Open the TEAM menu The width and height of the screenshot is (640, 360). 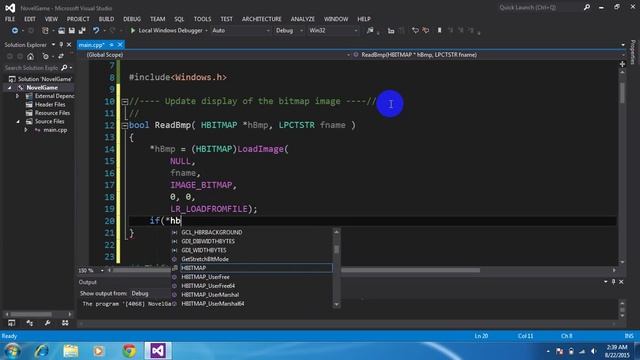(157, 19)
